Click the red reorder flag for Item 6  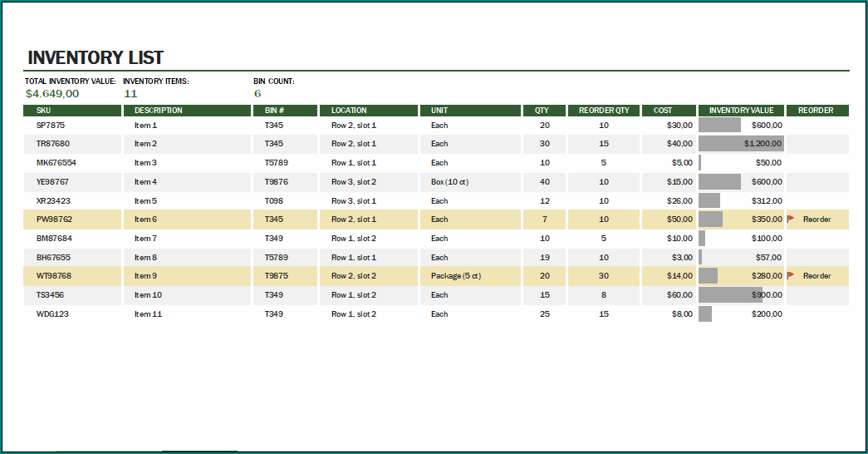791,219
